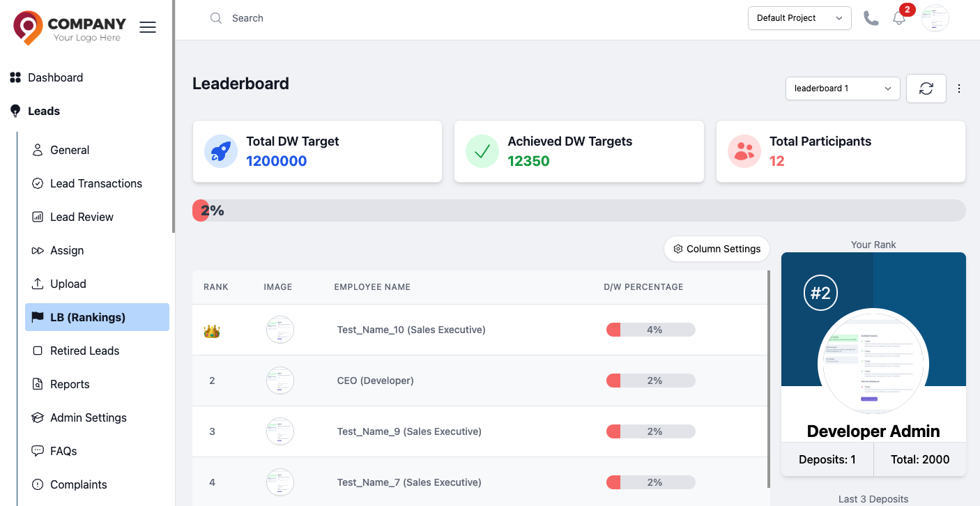The image size is (980, 506).
Task: Click the Complaints alert-circle icon
Action: point(38,484)
